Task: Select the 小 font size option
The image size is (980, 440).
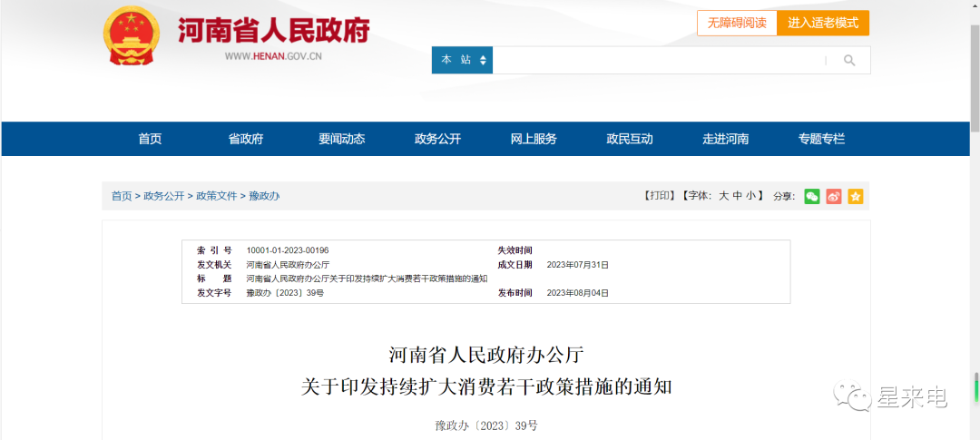Action: click(x=751, y=196)
